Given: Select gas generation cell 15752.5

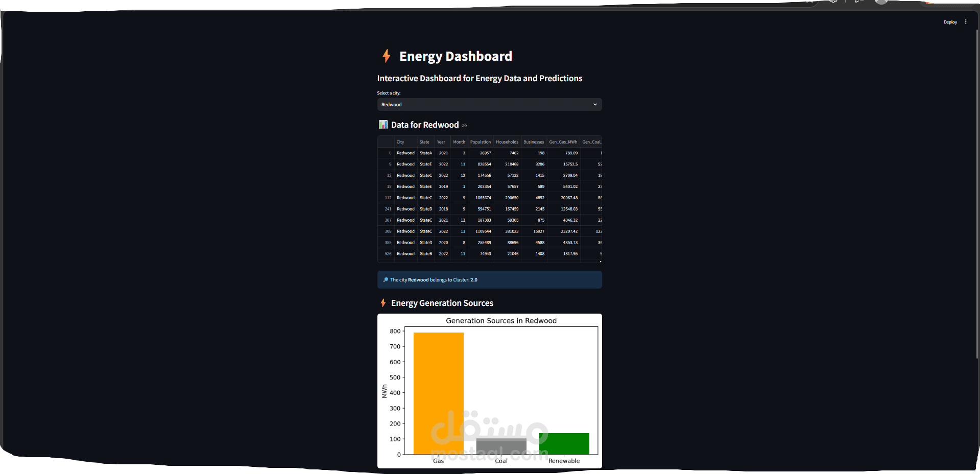Looking at the screenshot, I should click(563, 164).
